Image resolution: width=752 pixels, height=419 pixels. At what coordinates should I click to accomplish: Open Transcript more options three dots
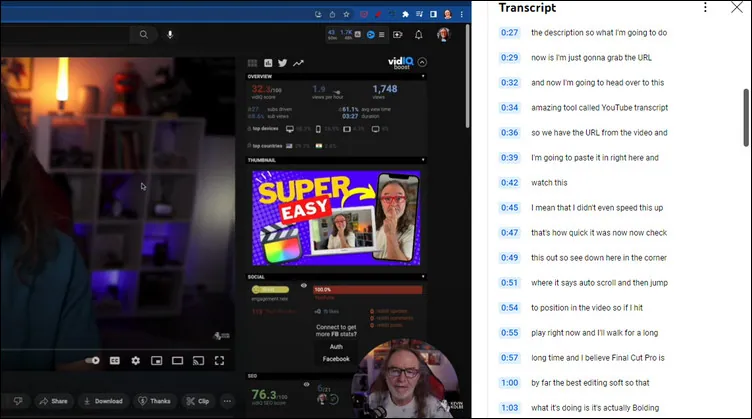[705, 7]
